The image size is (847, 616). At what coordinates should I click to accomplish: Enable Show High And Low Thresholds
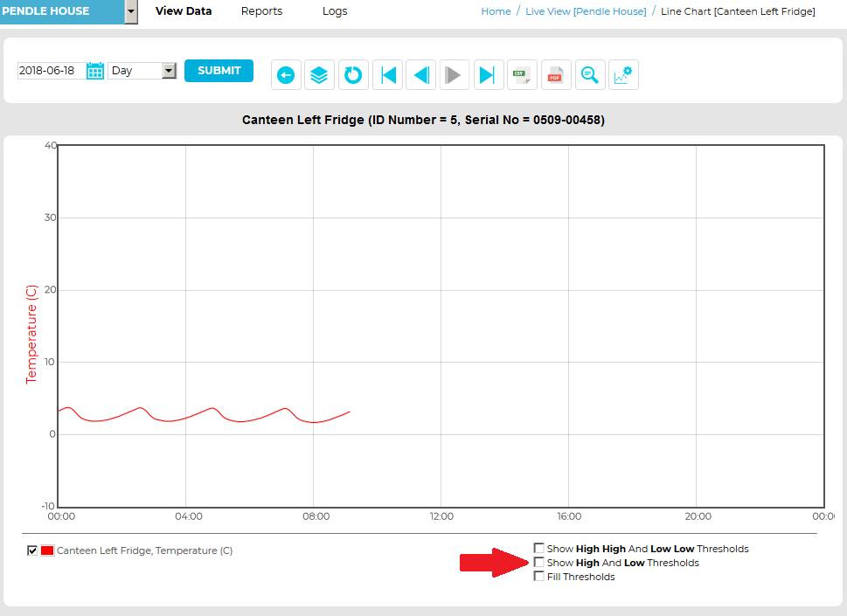coord(539,563)
